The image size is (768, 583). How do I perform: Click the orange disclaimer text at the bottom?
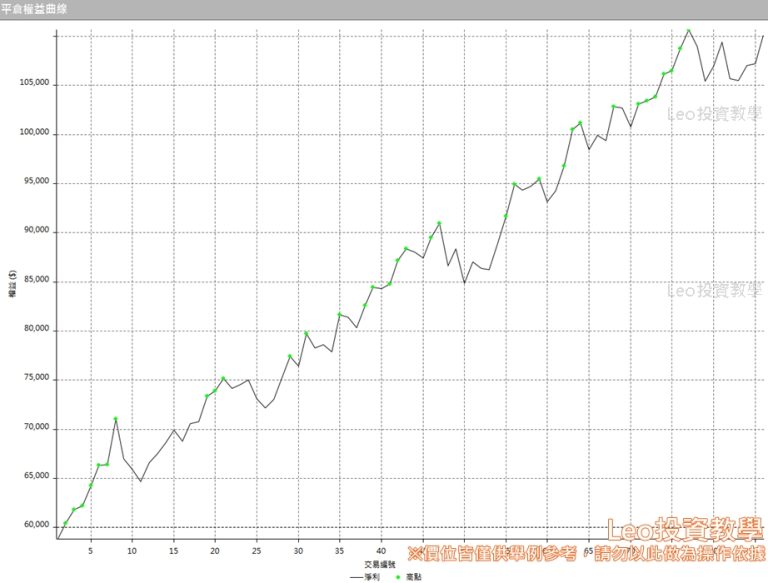click(586, 553)
